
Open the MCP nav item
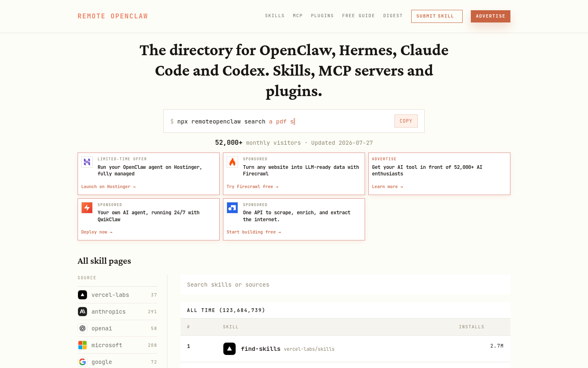[x=298, y=16]
